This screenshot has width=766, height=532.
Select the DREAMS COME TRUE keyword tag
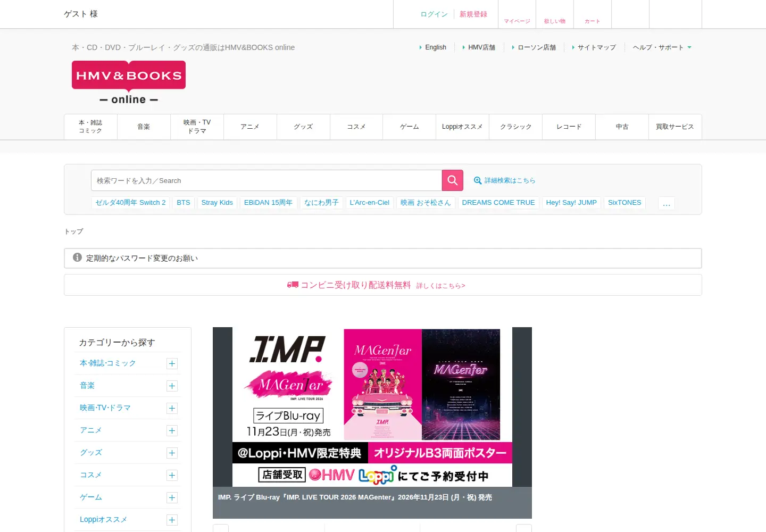pos(498,203)
